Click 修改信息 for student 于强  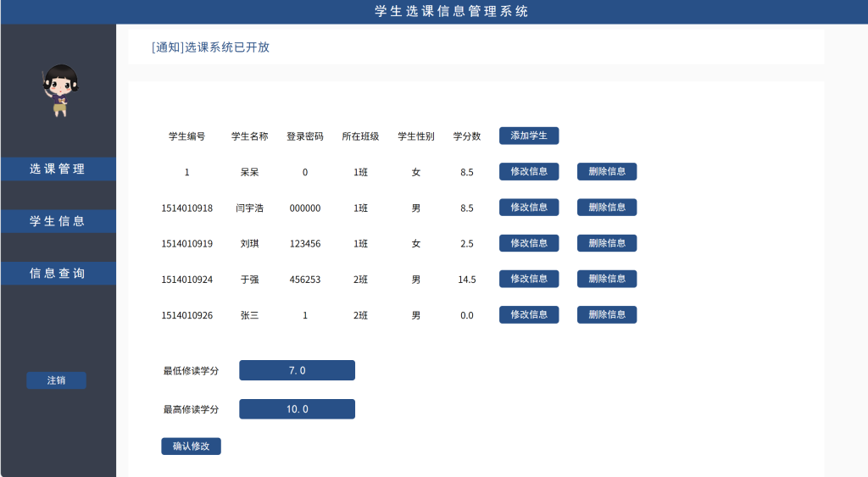(x=529, y=279)
